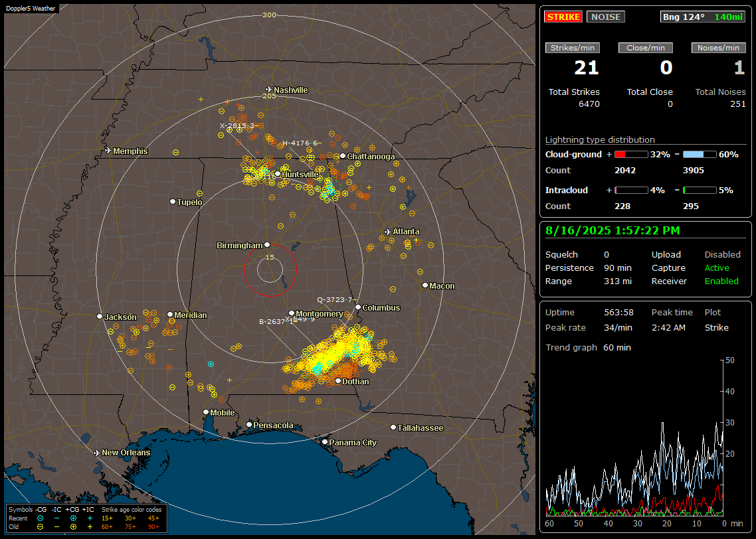Click the positive intracloud pink percentage bar

pyautogui.click(x=631, y=191)
